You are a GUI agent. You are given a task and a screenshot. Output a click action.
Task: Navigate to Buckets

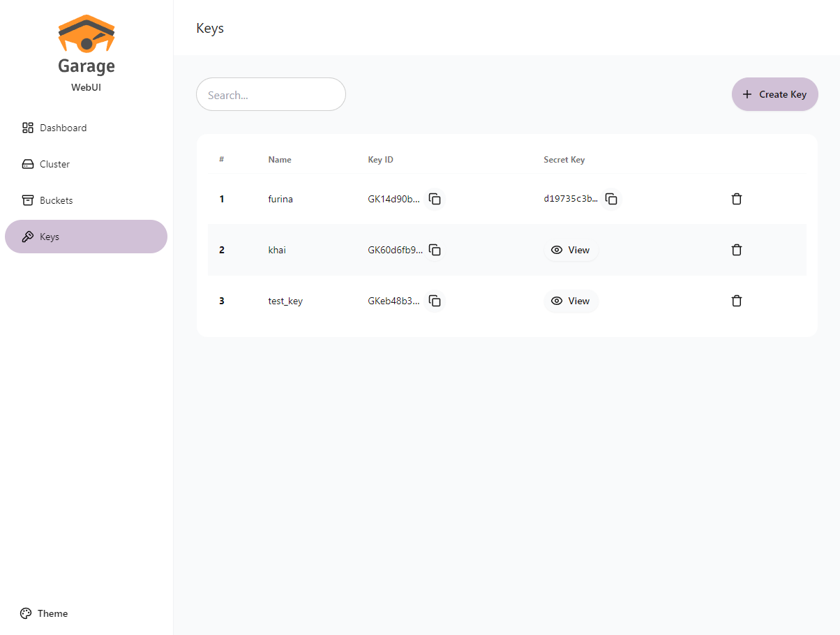[56, 200]
